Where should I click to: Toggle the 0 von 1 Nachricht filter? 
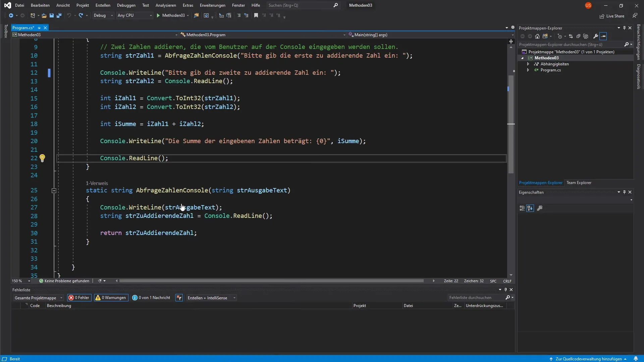pos(151,298)
